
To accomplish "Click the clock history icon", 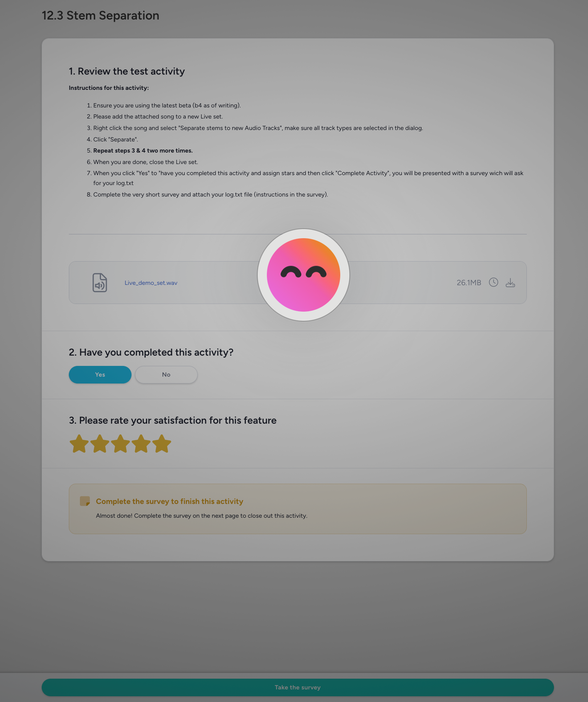I will coord(494,282).
